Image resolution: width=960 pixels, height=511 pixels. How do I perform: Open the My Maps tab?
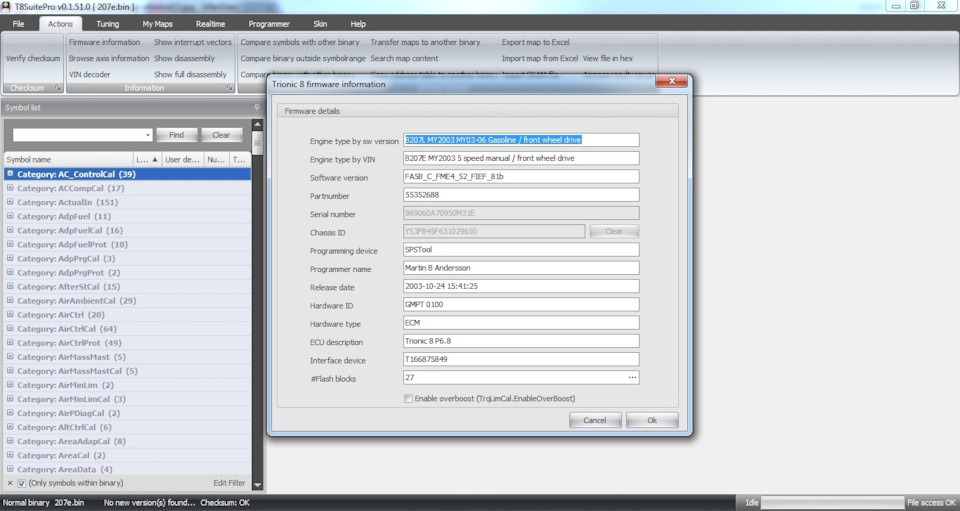pos(157,24)
